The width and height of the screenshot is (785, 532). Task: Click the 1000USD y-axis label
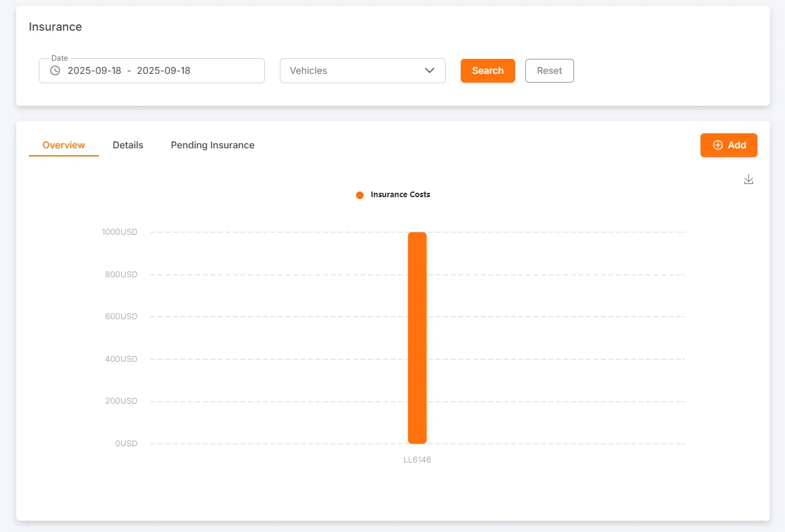coord(120,232)
